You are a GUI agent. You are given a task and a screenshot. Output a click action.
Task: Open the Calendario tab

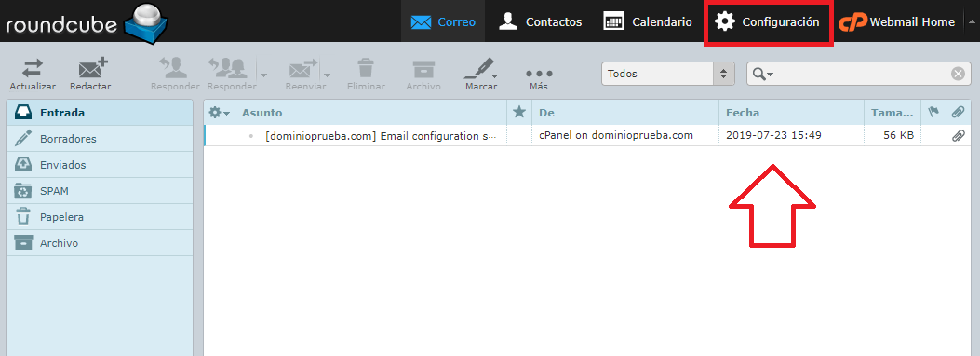[x=648, y=21]
